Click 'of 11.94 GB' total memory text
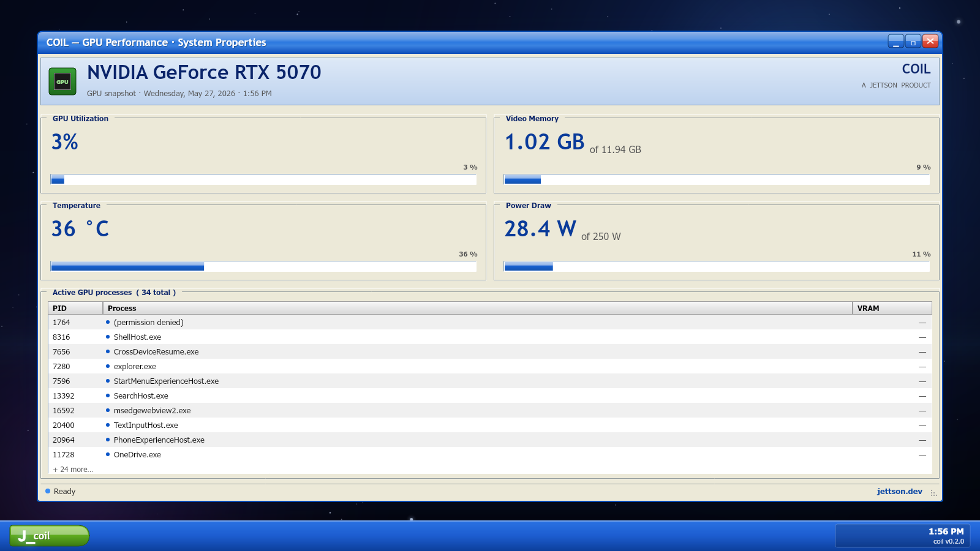Viewport: 980px width, 551px height. coord(616,149)
